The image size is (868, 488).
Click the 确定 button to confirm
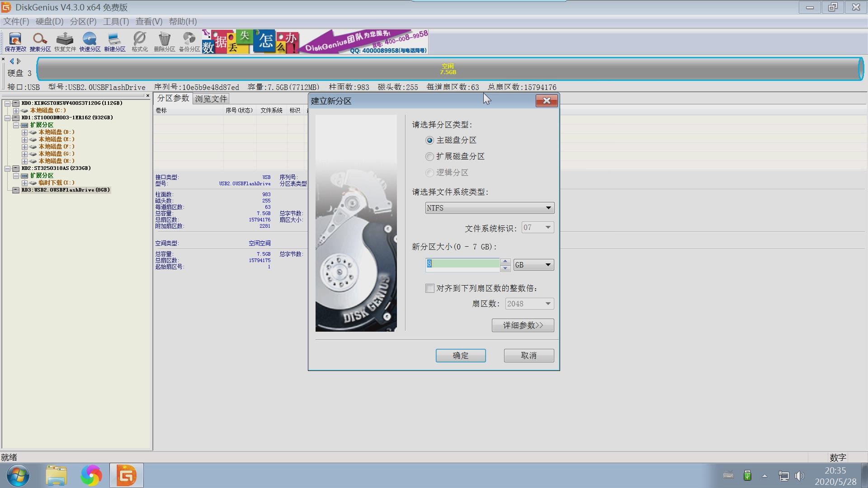click(x=460, y=356)
